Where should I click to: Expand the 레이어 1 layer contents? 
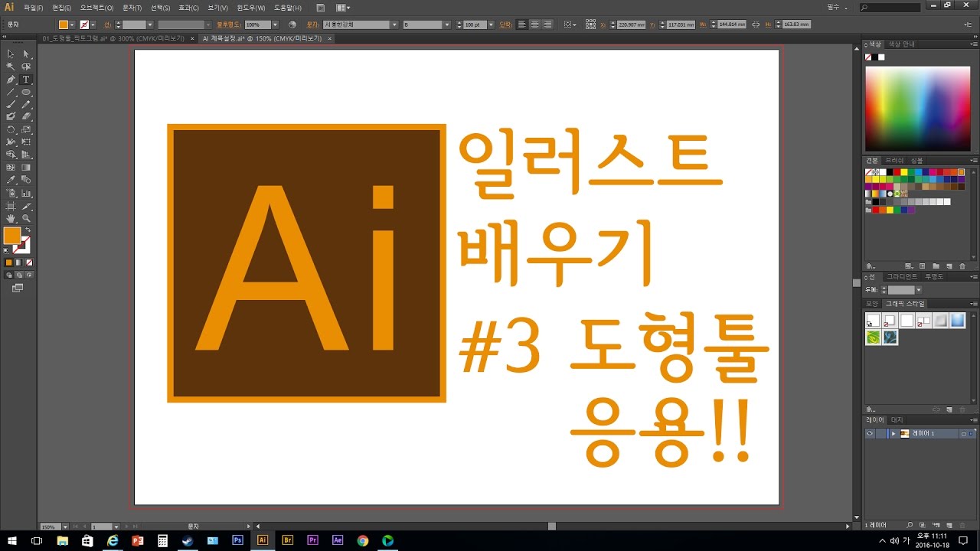pos(893,433)
